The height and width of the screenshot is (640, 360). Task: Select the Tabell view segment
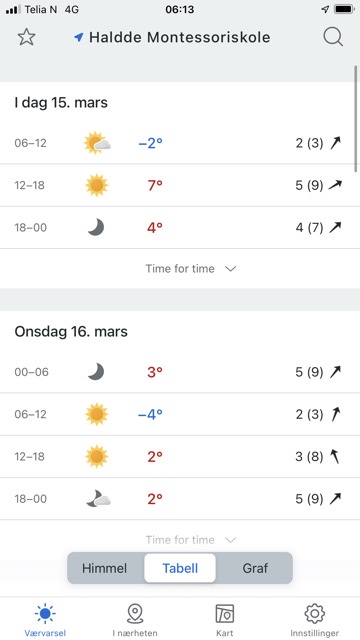tap(180, 568)
